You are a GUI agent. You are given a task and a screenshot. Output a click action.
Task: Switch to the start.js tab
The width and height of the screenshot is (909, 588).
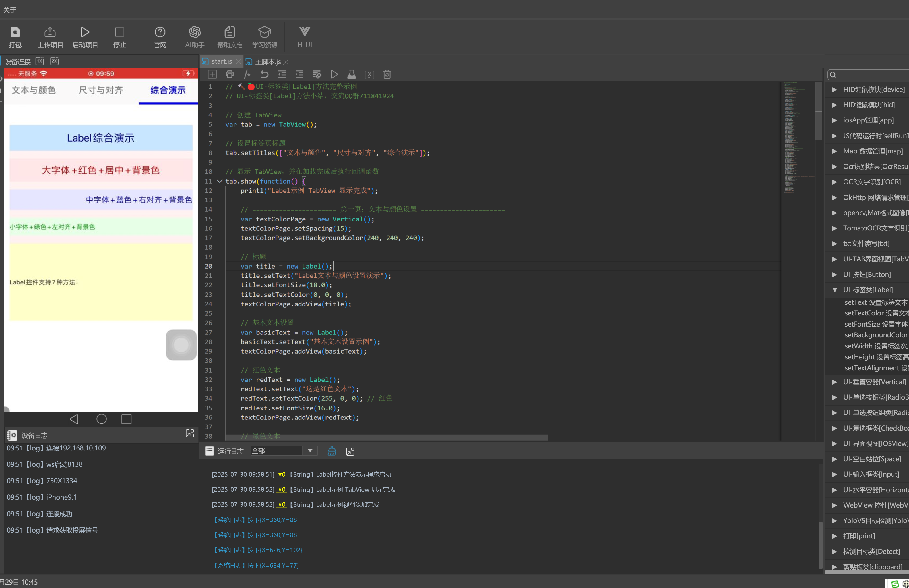click(222, 61)
